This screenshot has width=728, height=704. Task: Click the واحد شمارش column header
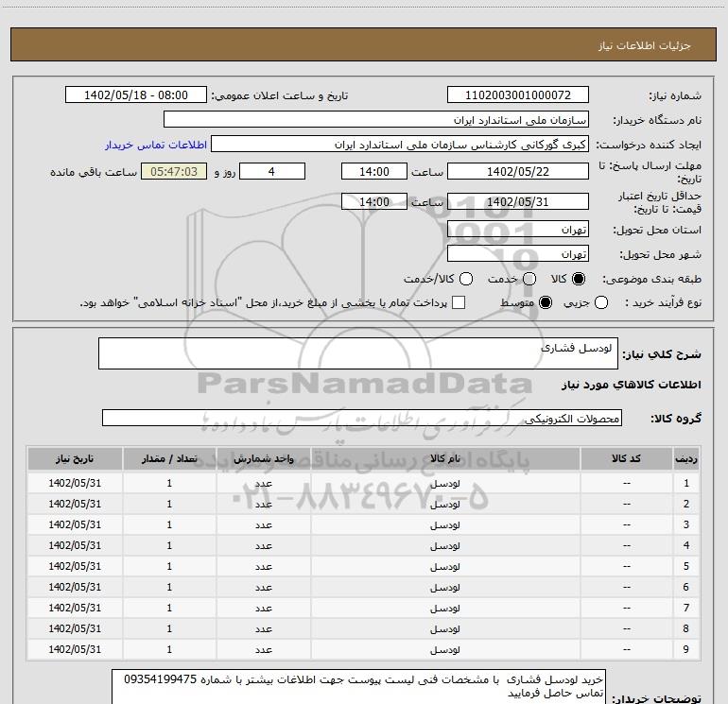pyautogui.click(x=263, y=459)
